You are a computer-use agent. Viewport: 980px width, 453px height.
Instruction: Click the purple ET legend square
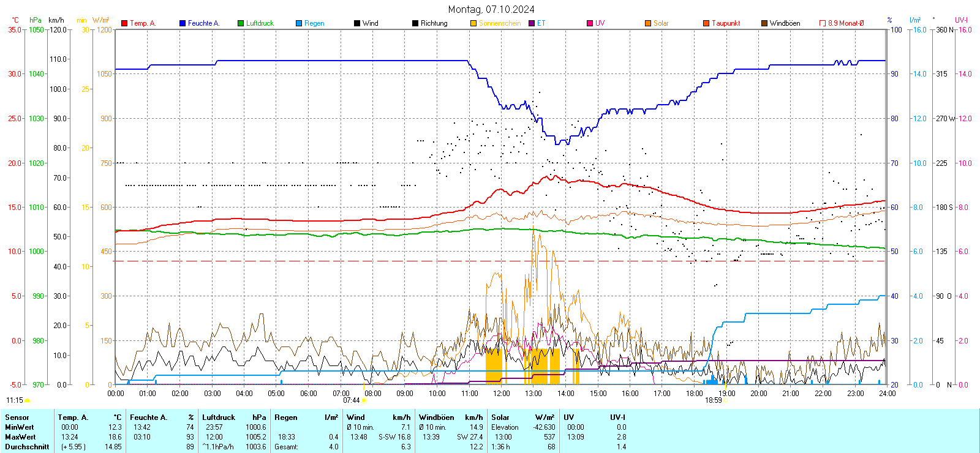[532, 23]
